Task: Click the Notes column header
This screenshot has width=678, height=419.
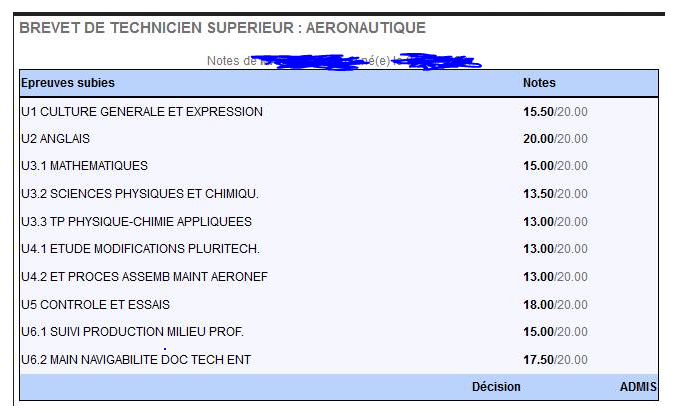Action: point(539,83)
